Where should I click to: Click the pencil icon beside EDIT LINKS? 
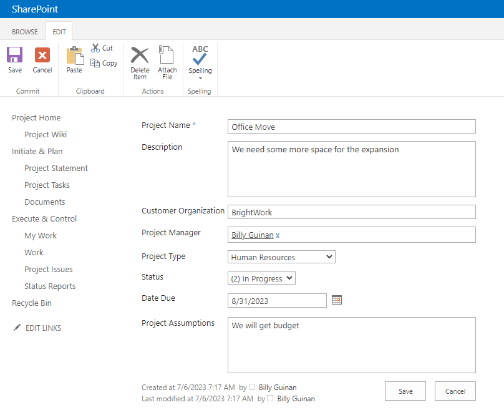pos(17,328)
